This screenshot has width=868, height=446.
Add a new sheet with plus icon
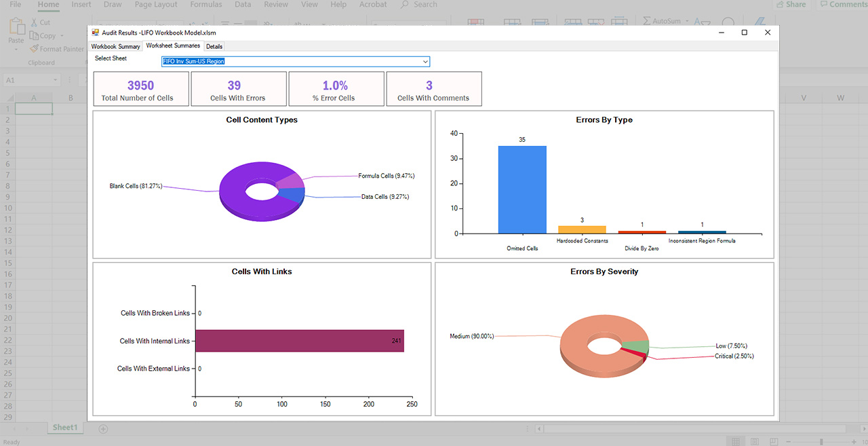pyautogui.click(x=103, y=428)
